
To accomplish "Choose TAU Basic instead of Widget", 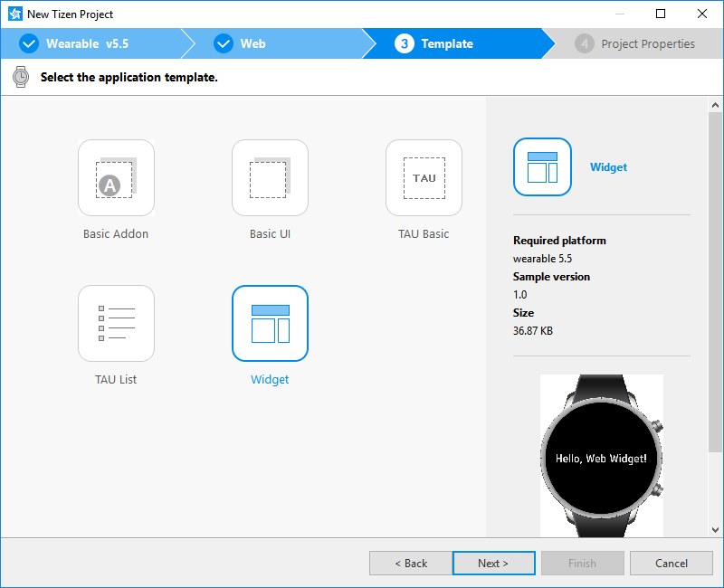I will pyautogui.click(x=424, y=177).
